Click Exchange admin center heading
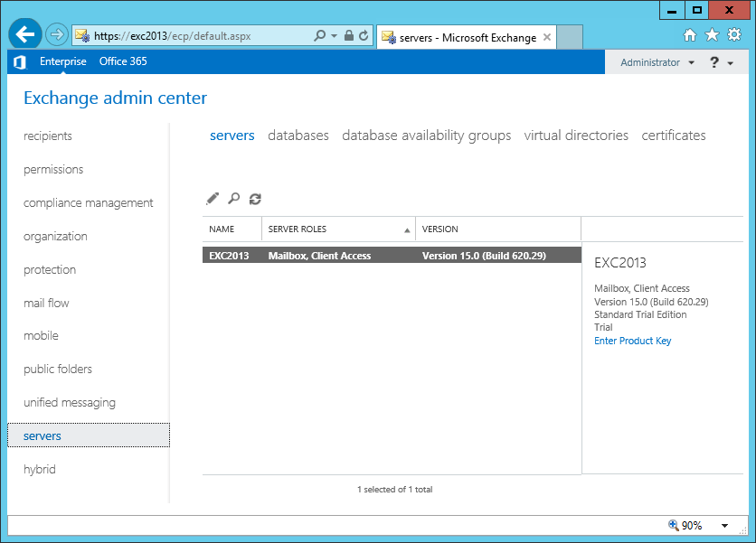The image size is (756, 543). click(115, 98)
